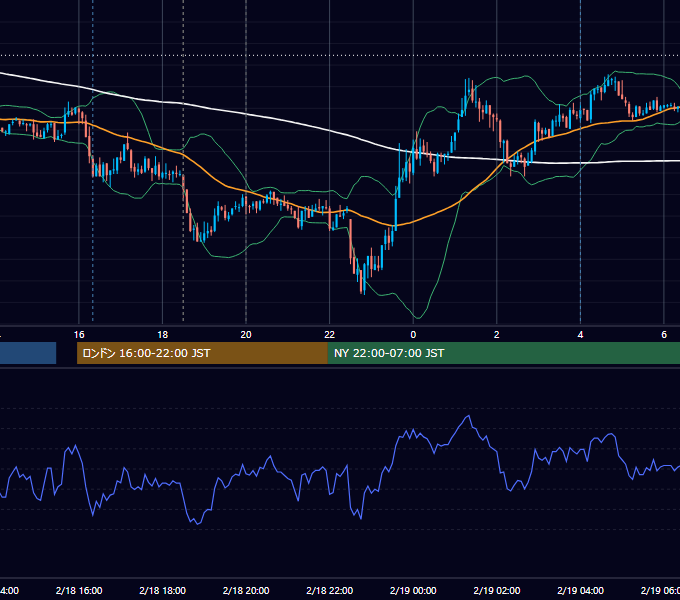Viewport: 680px width, 600px height.
Task: Select the ロンドン 16:00-22:00 JST session bar
Action: pyautogui.click(x=202, y=353)
